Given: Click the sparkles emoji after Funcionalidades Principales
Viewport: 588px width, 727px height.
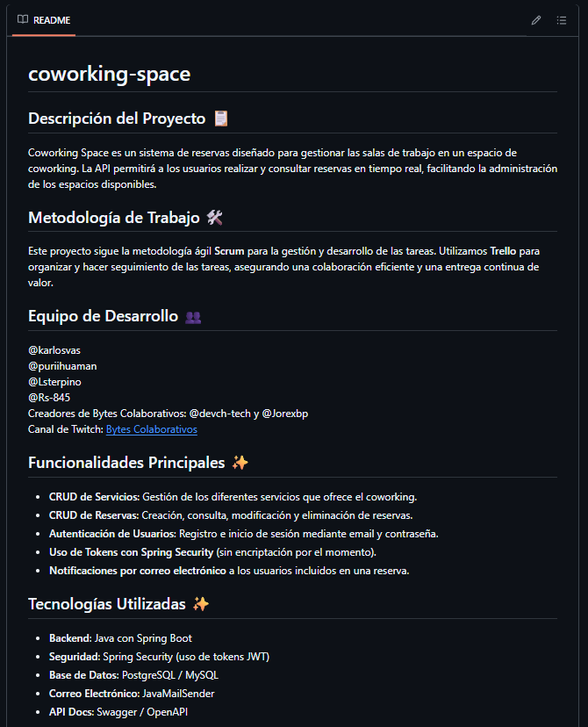Looking at the screenshot, I should click(x=240, y=463).
